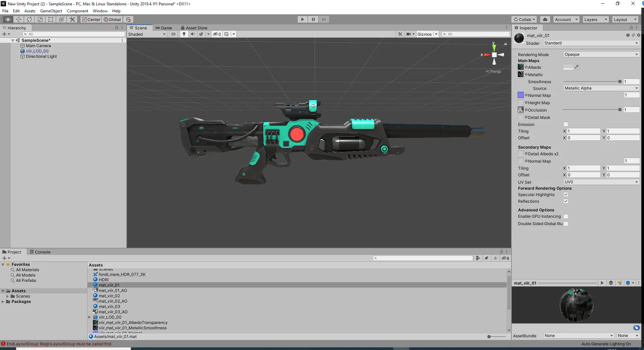
Task: Click the scene orientation gizmo
Action: click(x=494, y=54)
